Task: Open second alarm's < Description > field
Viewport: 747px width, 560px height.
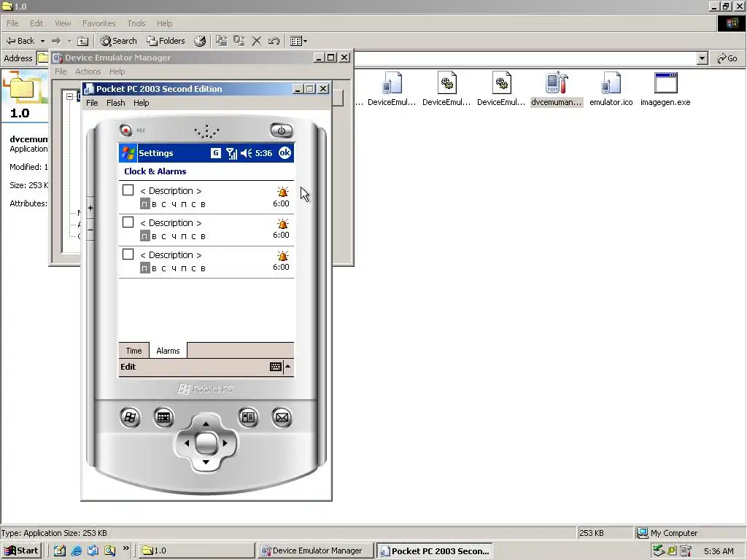Action: coord(171,223)
